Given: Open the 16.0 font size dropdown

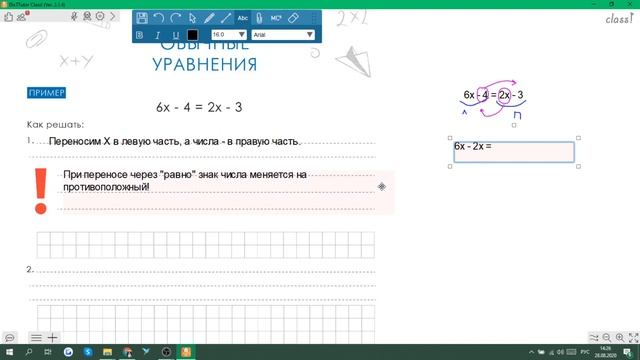Looking at the screenshot, I should pos(229,35).
